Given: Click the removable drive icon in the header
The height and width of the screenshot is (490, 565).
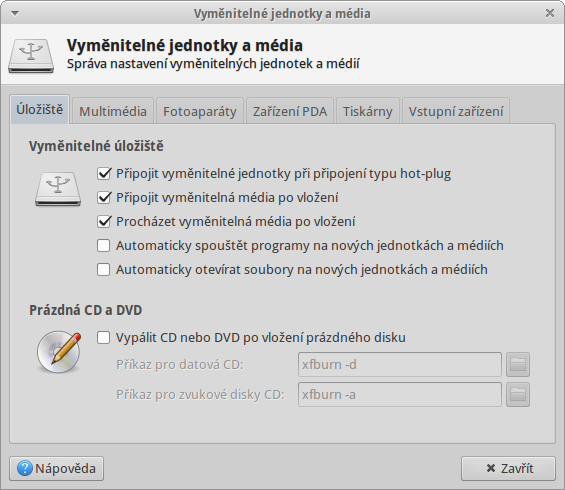Looking at the screenshot, I should 31,56.
